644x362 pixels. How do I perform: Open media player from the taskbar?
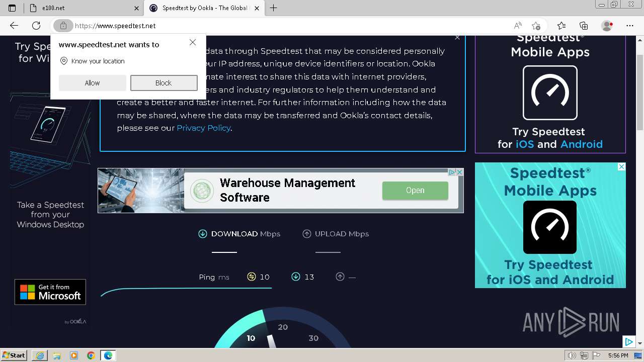point(74,355)
